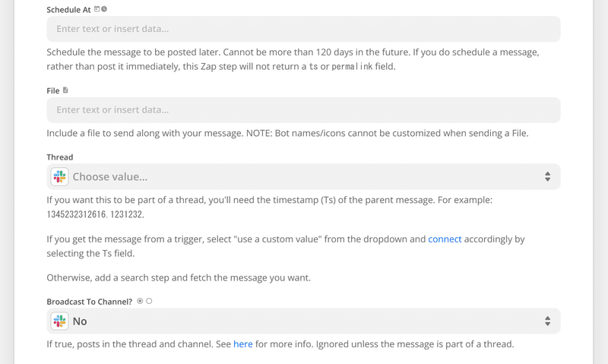The width and height of the screenshot is (608, 364).
Task: Open the Broadcast To Channel up-down arrows
Action: point(547,321)
